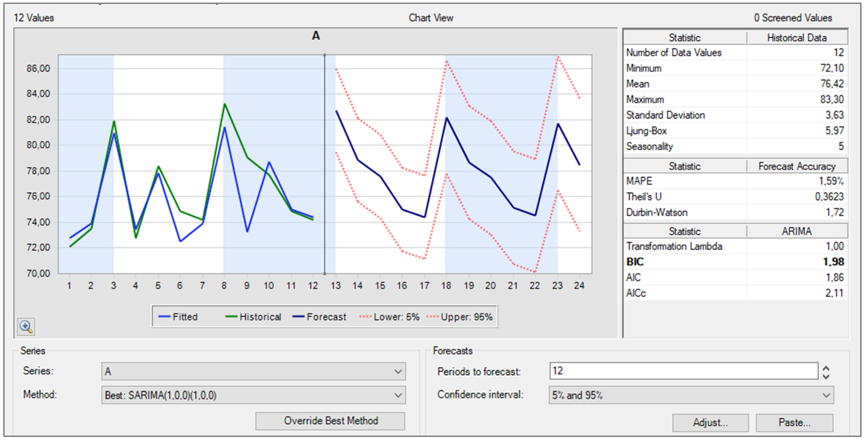Viewport: 868px width, 441px height.
Task: Click the Forecast legend entry
Action: [x=319, y=317]
